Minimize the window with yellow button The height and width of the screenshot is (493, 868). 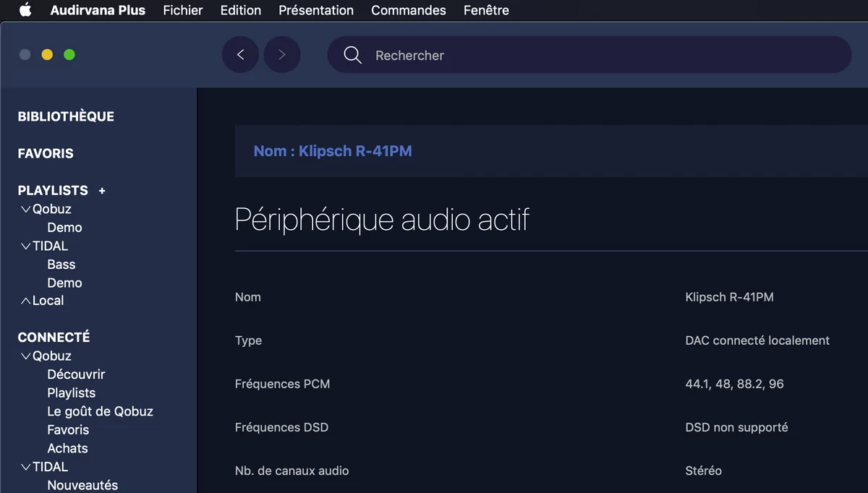tap(47, 54)
